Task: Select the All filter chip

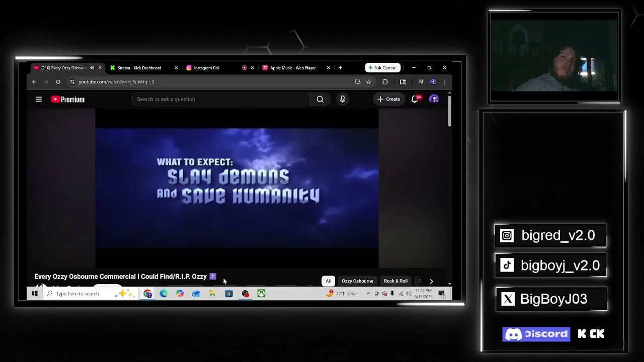Action: pos(328,281)
